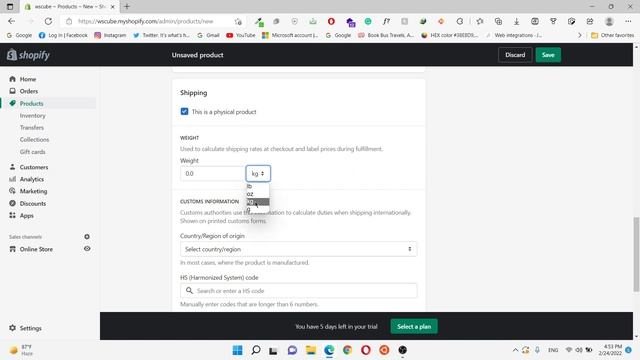This screenshot has width=640, height=360.
Task: Open Microsoft account bookmark
Action: pyautogui.click(x=290, y=36)
